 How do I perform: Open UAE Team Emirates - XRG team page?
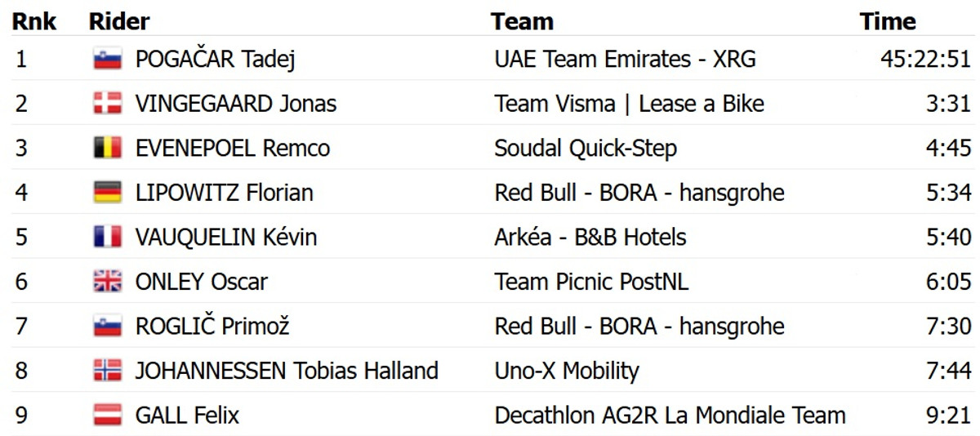[x=625, y=60]
